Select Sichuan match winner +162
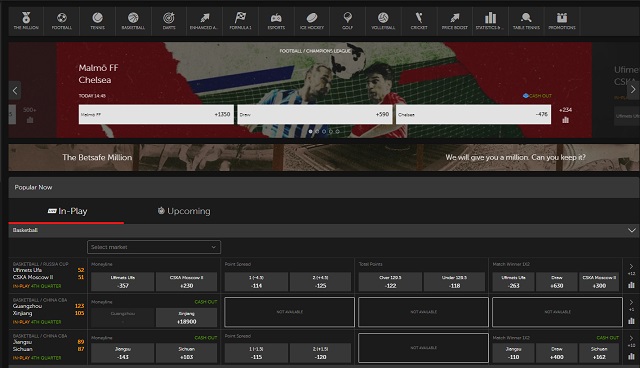 (599, 353)
